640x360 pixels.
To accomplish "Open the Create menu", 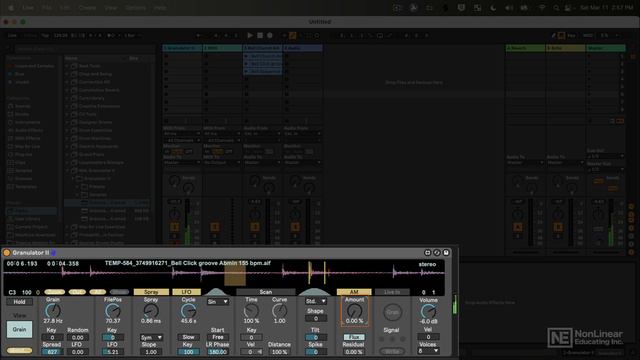I will point(87,8).
